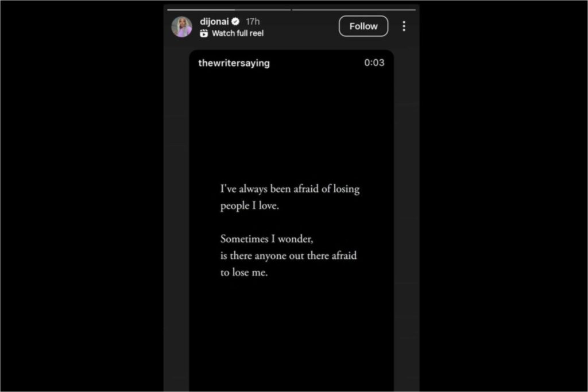Image resolution: width=588 pixels, height=392 pixels.
Task: Click the Reels clapperboard icon beside Watch full reel
Action: coord(204,33)
